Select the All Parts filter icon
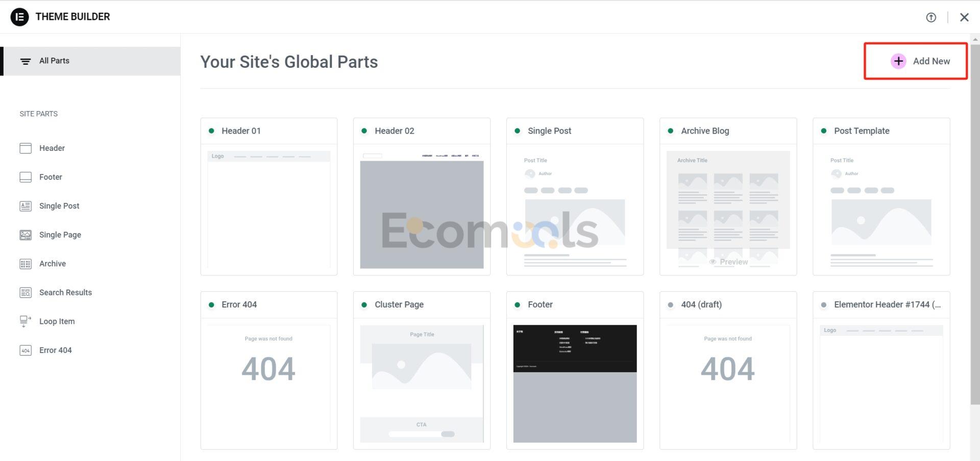This screenshot has height=461, width=980. coord(25,61)
